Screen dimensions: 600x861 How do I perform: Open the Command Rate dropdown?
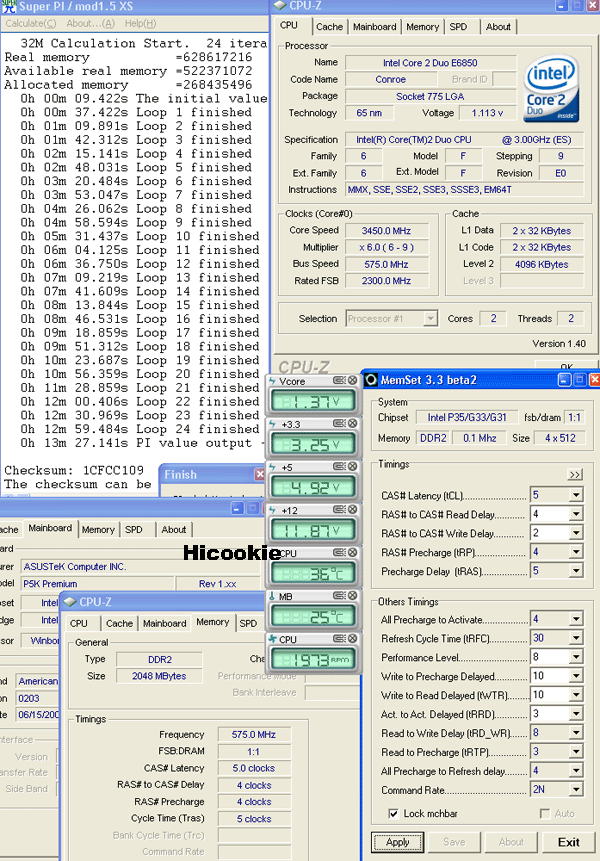(x=575, y=791)
